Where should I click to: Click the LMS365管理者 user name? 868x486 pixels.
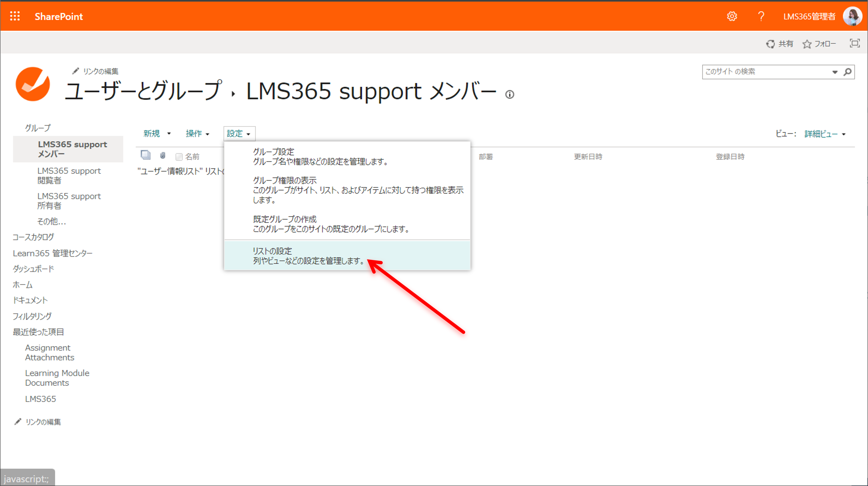[x=809, y=16]
